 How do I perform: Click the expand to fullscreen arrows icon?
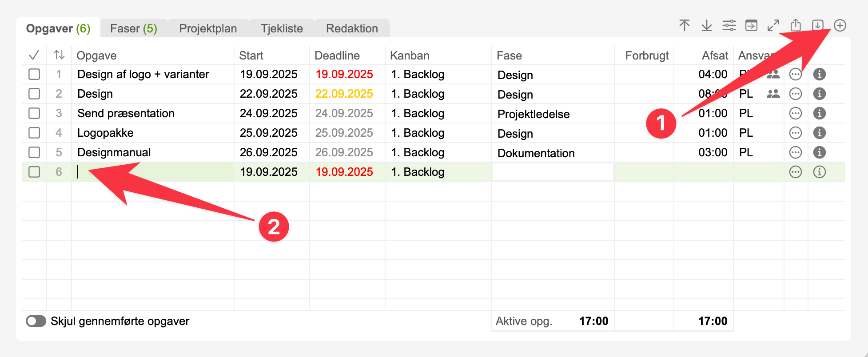click(773, 26)
